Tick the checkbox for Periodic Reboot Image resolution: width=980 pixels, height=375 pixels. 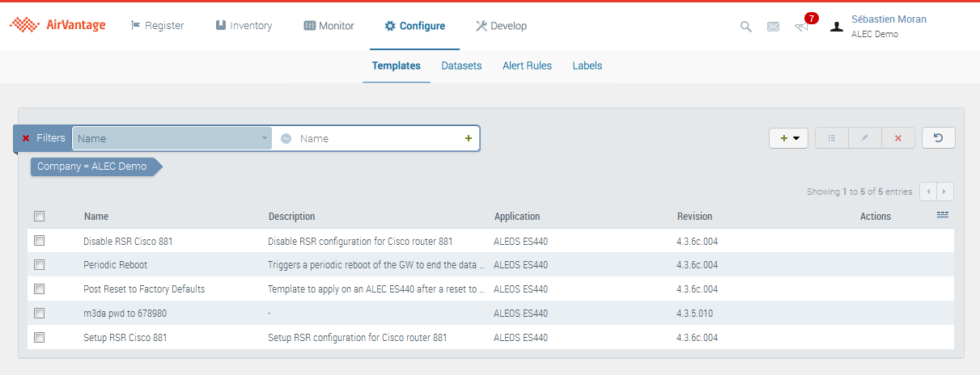40,265
